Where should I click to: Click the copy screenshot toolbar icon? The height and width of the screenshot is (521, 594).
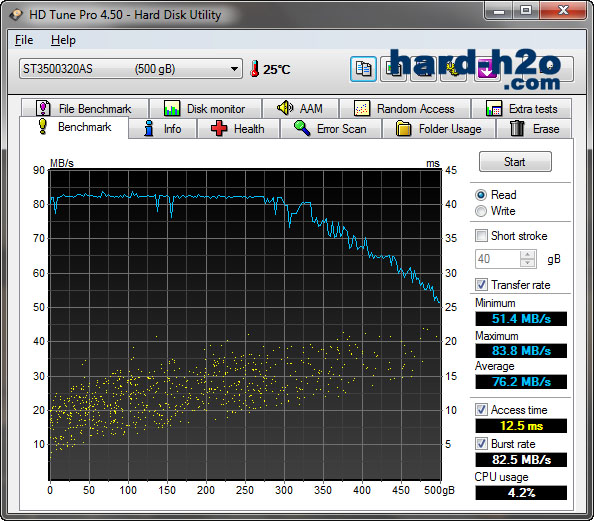pos(393,69)
